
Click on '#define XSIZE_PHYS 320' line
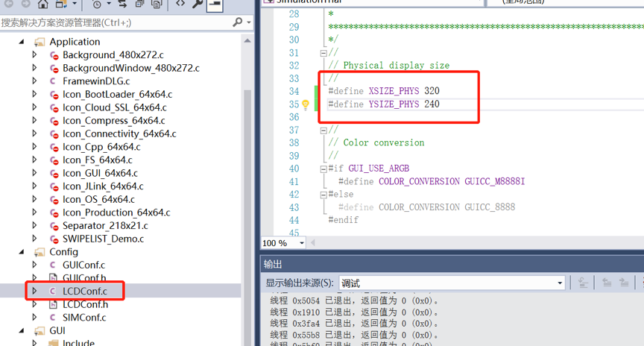pyautogui.click(x=384, y=91)
